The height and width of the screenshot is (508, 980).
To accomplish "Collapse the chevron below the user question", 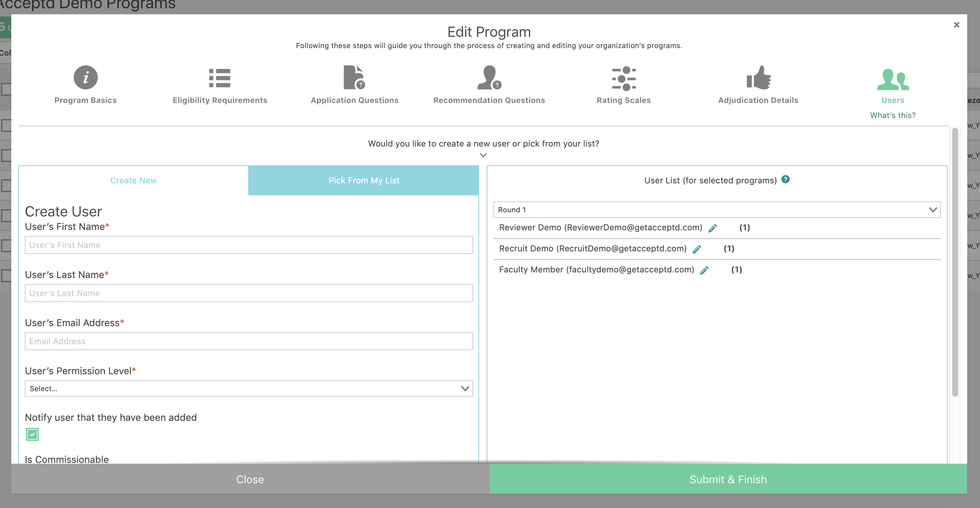I will tap(483, 155).
